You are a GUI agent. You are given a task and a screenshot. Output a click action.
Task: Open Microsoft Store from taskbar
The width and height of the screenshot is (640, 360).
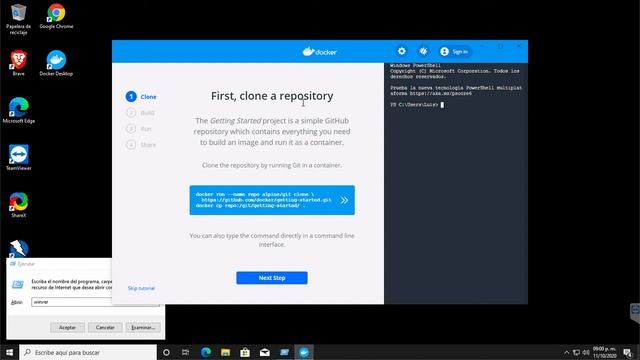[245, 352]
